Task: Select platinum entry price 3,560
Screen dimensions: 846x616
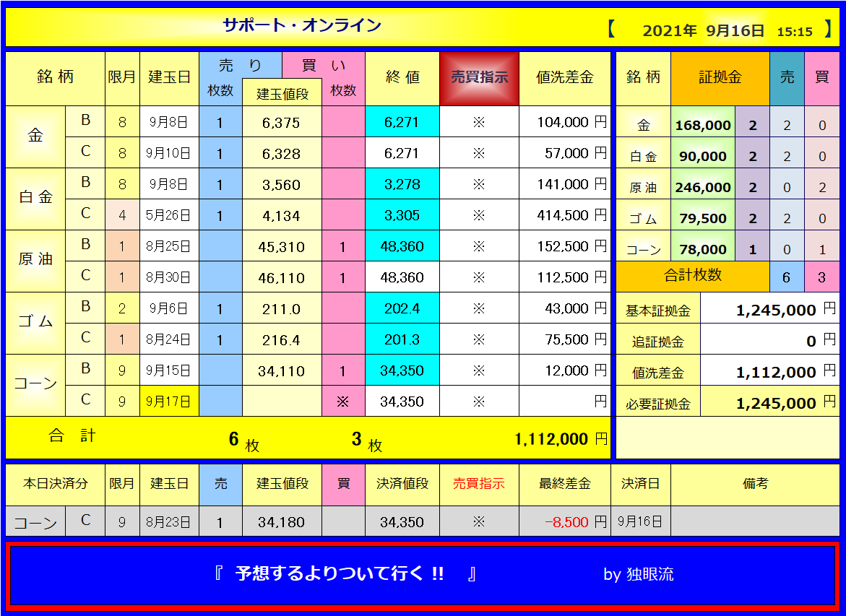Action: pos(282,184)
